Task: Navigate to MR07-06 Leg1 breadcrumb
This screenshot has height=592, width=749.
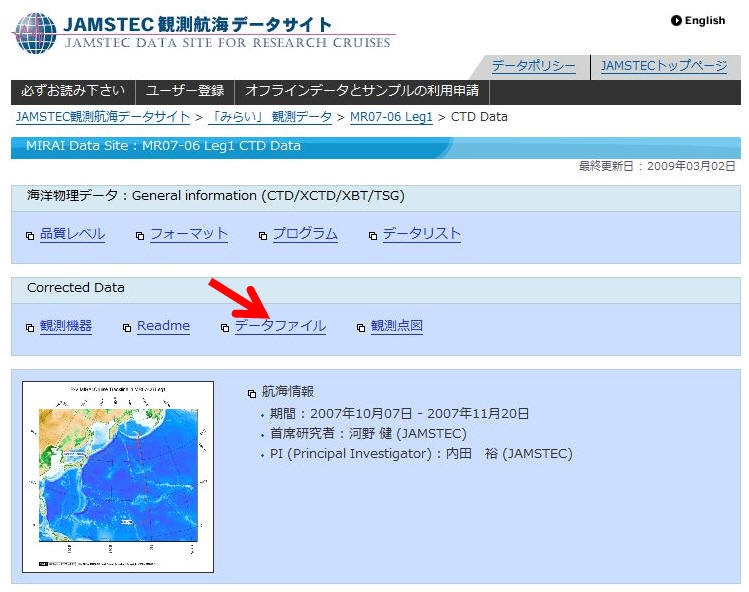Action: point(391,117)
